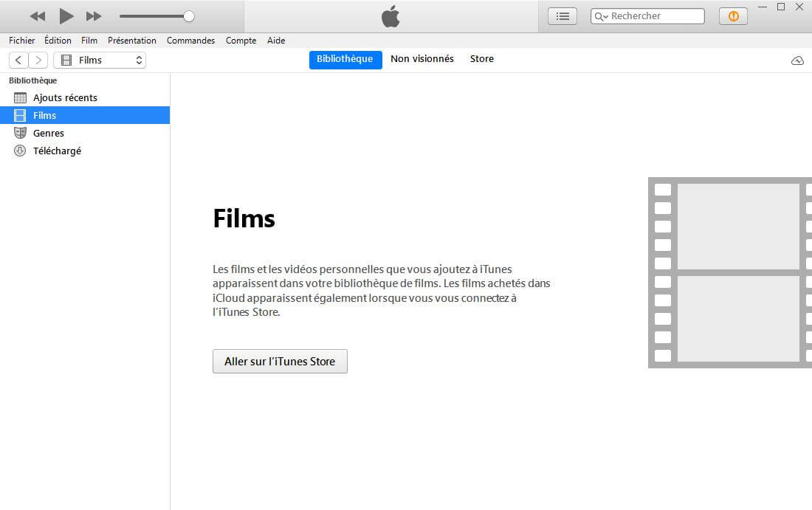Go back with the left arrow button

(x=18, y=60)
